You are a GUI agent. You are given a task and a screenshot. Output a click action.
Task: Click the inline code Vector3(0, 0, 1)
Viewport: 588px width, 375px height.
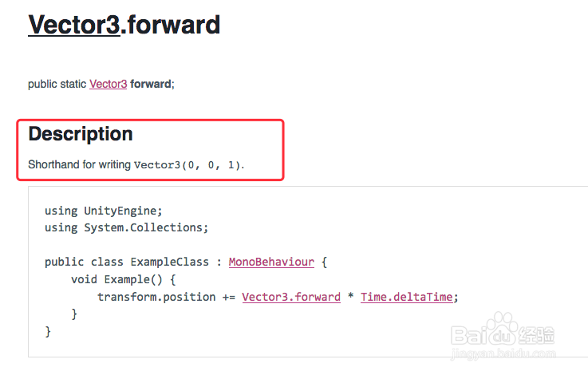[x=187, y=165]
